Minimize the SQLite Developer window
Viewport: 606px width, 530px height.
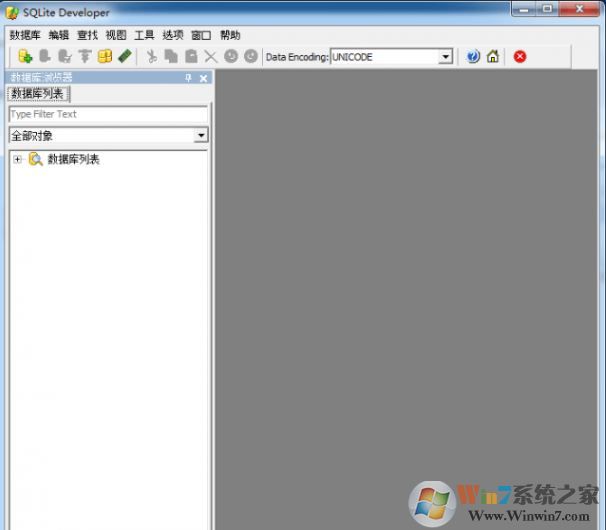coord(524,9)
